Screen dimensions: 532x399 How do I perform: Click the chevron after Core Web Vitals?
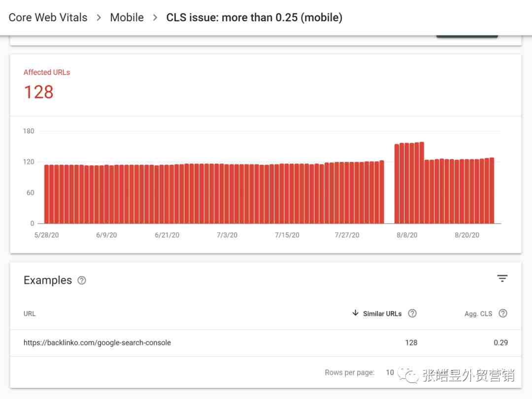pos(99,17)
